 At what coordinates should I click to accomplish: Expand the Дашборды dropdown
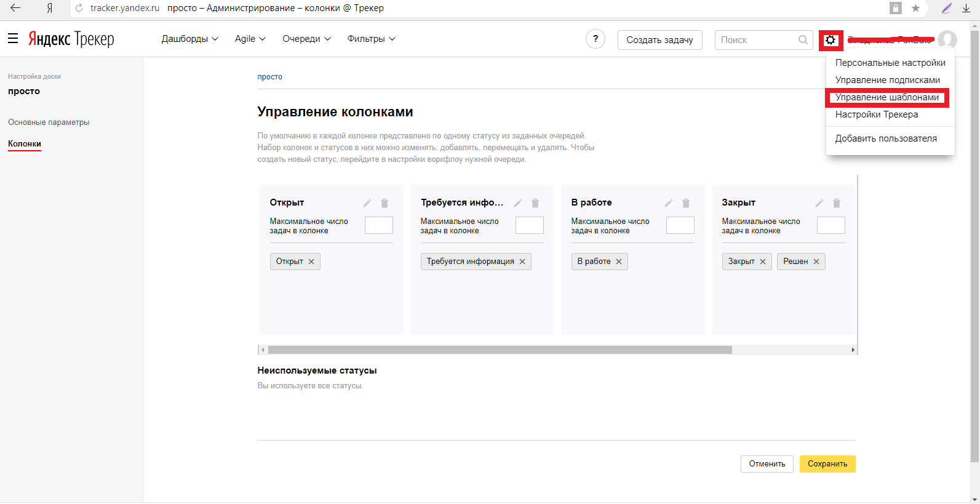point(190,39)
